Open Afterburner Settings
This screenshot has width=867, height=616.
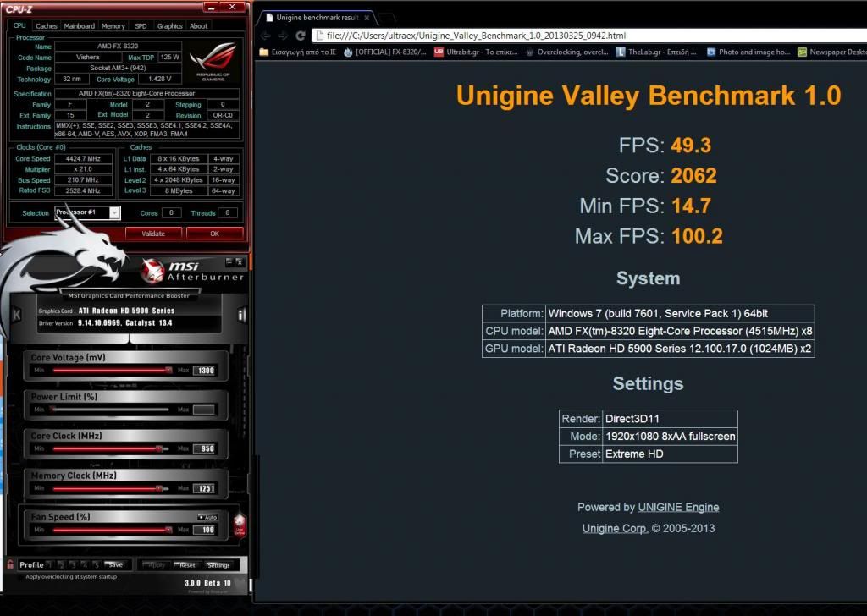coord(218,564)
